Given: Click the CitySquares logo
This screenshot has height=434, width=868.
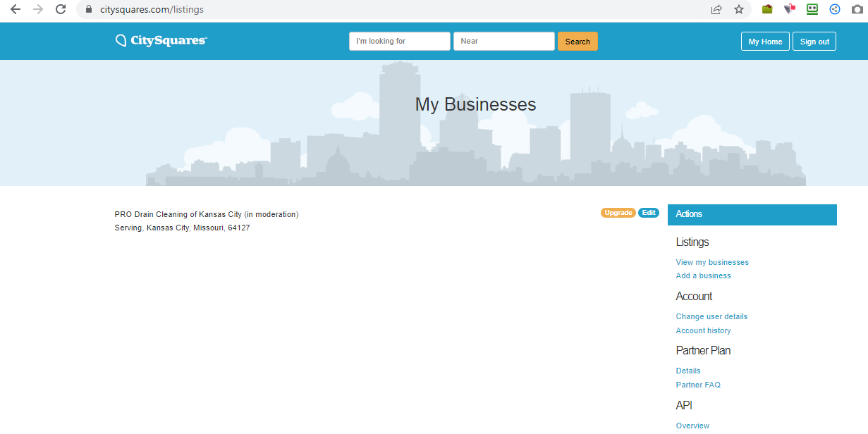Looking at the screenshot, I should click(161, 41).
